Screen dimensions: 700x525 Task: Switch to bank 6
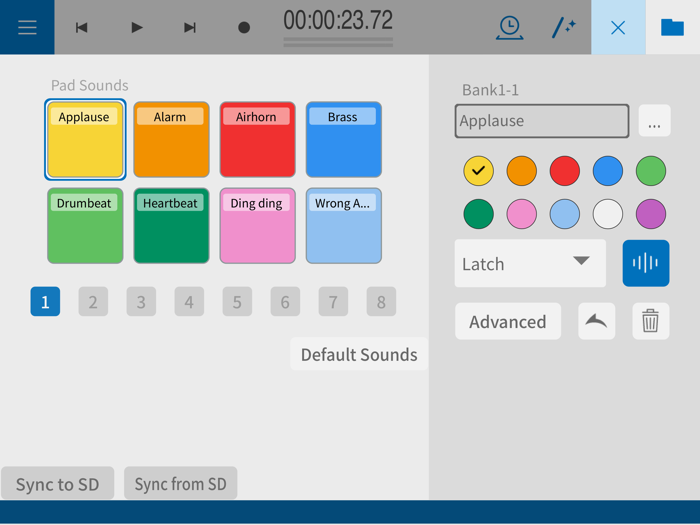coord(285,301)
